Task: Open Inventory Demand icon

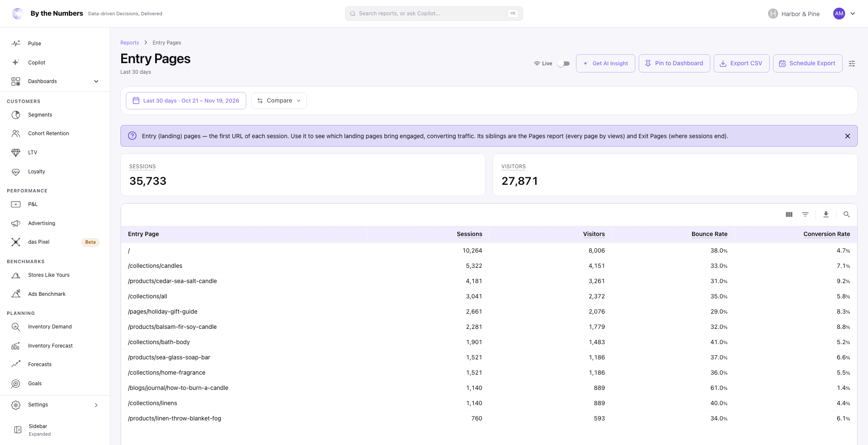Action: click(16, 327)
